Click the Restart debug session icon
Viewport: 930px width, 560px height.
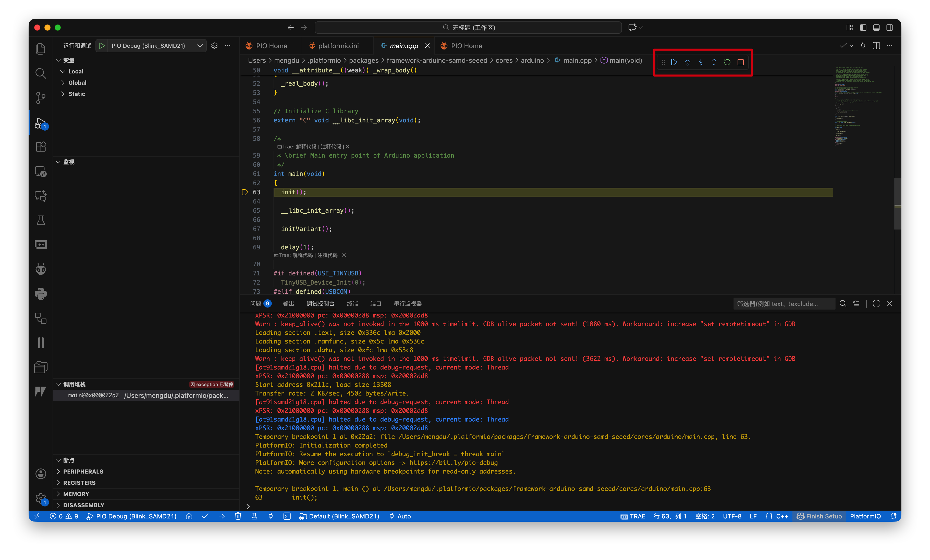pyautogui.click(x=727, y=62)
